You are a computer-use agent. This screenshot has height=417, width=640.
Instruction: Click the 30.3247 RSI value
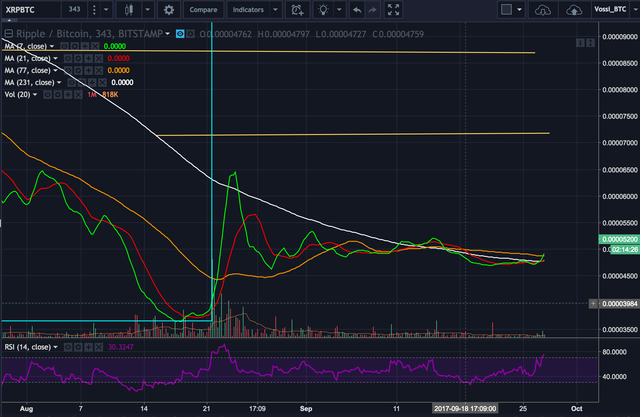(121, 347)
